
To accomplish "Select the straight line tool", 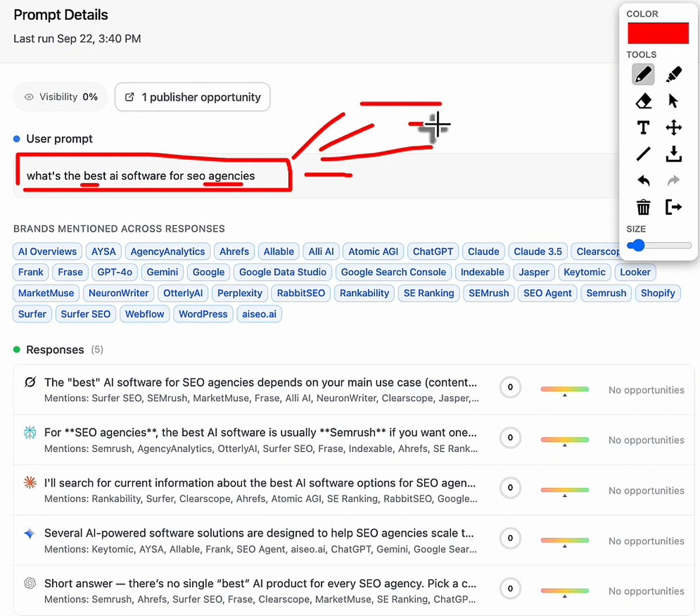I will point(643,154).
